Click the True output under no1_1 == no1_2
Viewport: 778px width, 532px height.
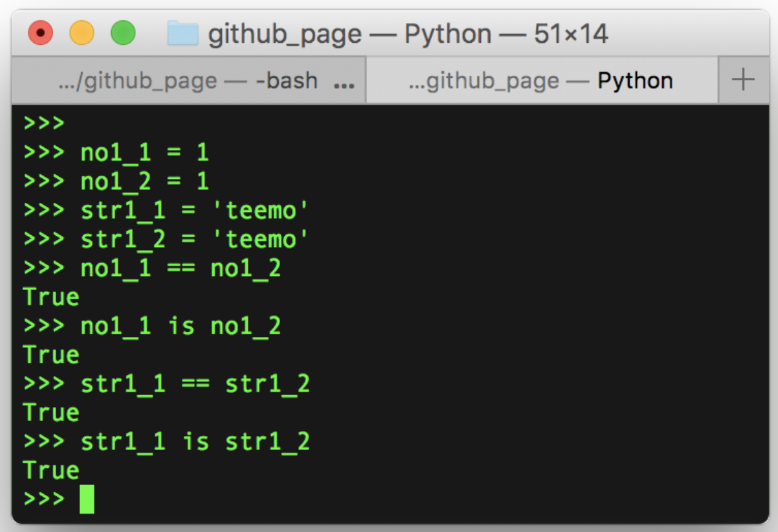[51, 297]
